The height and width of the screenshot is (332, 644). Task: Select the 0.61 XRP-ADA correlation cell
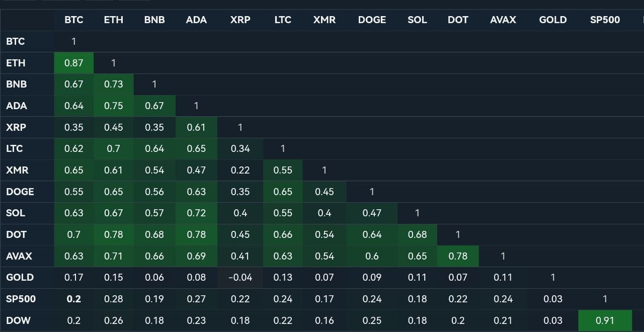(196, 127)
